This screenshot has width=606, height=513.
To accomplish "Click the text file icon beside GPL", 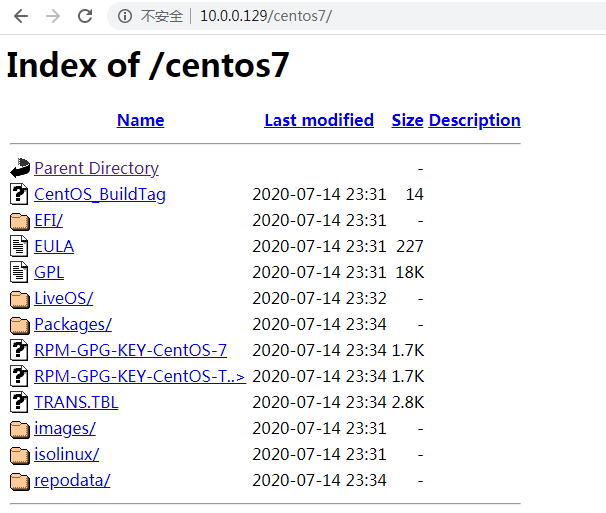I will click(x=20, y=272).
